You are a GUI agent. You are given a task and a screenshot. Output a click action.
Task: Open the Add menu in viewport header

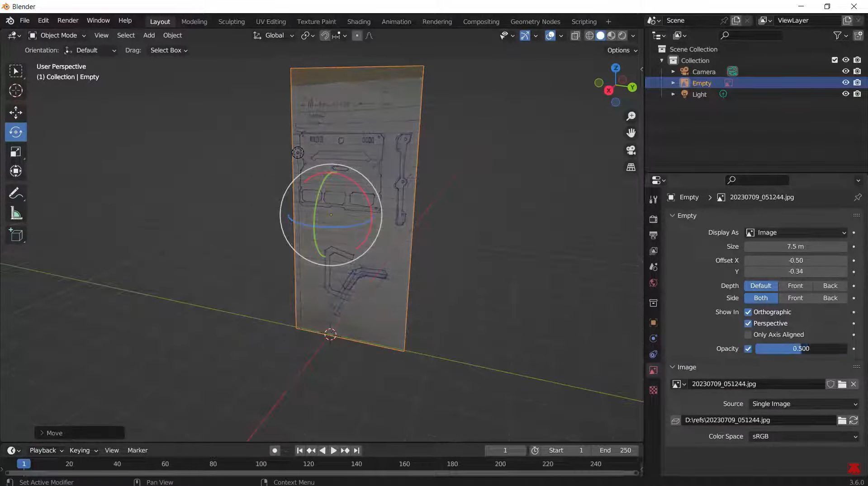pos(149,35)
